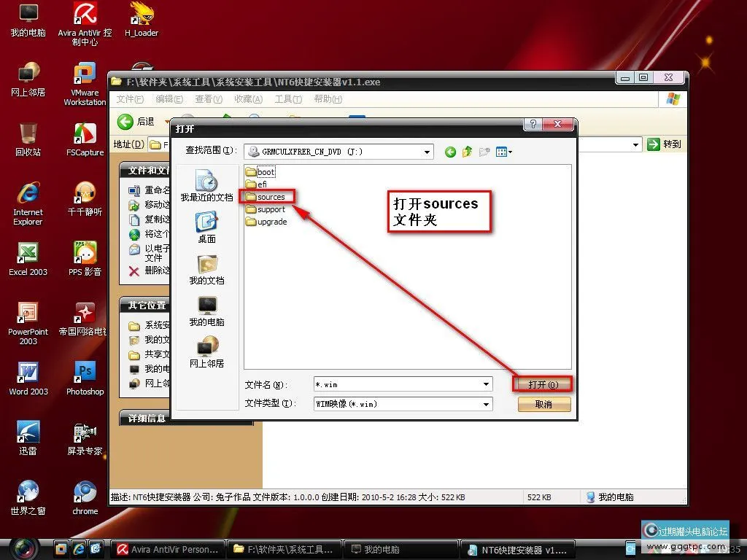Click the 取消 button
The height and width of the screenshot is (560, 747).
coord(543,404)
